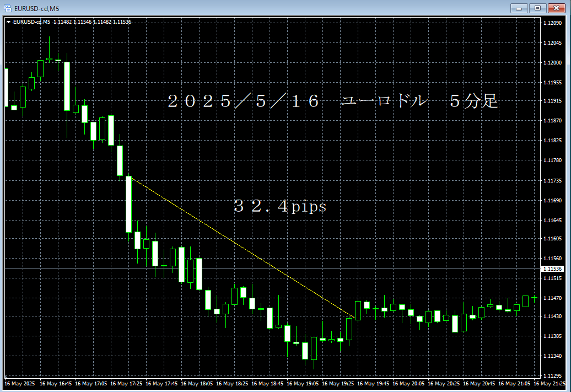Select the yellow trend line on the chart
Screen dimensions: 571x392
[243, 248]
